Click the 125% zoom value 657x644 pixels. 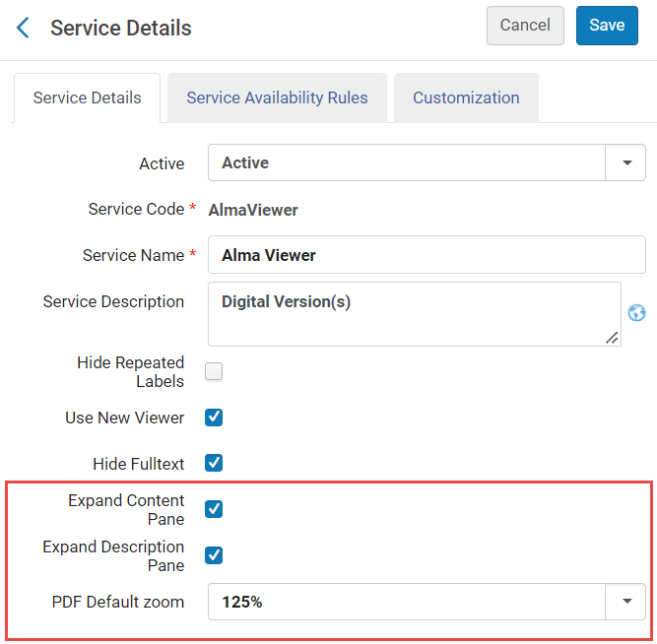click(x=241, y=602)
